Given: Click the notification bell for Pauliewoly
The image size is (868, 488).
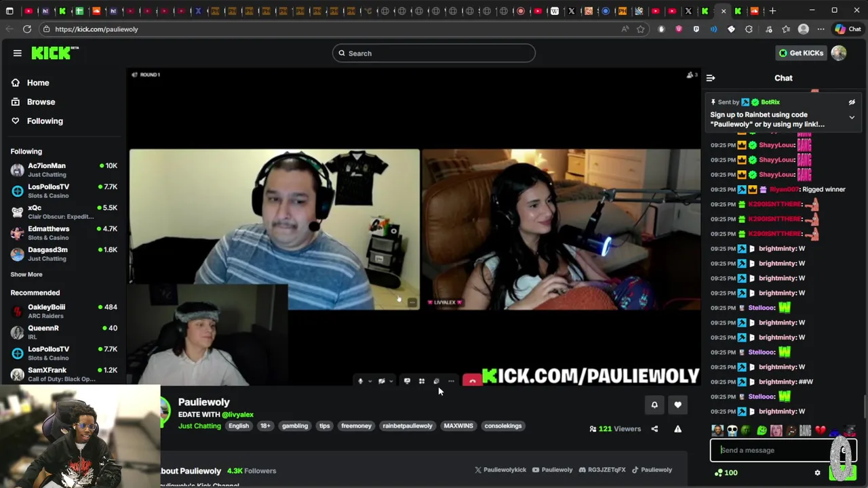Looking at the screenshot, I should point(654,405).
